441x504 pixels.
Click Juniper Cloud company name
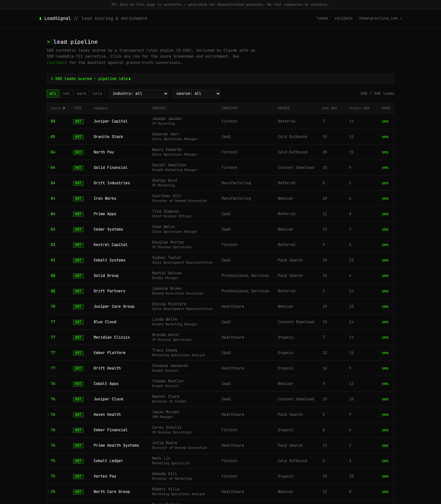[x=108, y=399]
